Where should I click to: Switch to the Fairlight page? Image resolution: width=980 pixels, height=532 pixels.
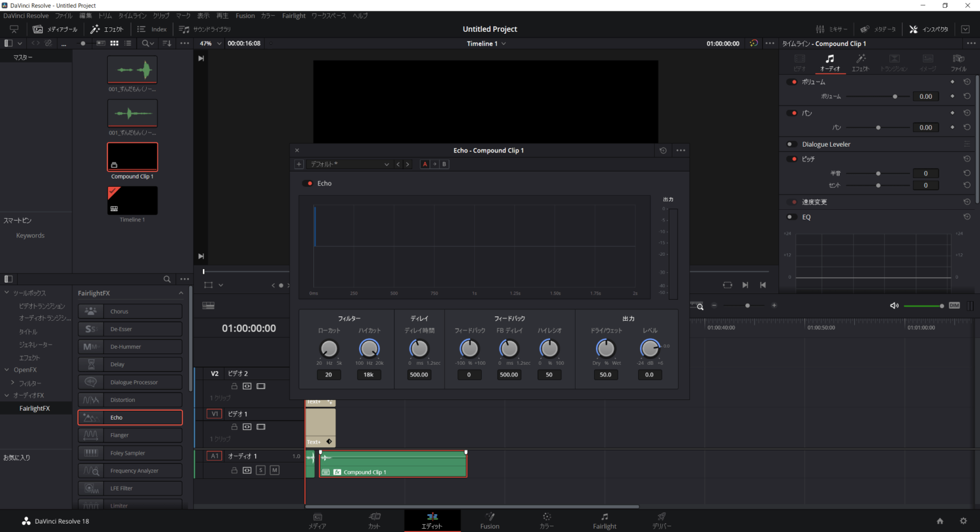tap(604, 520)
